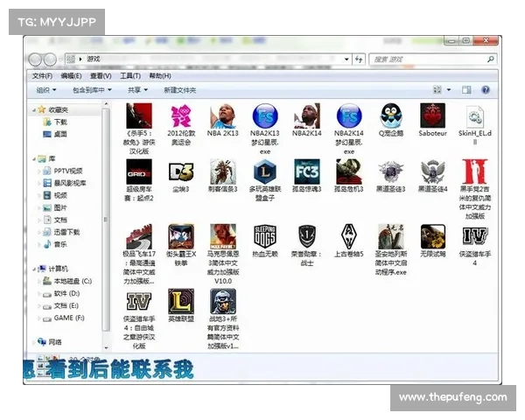Collapse the 收藏夹 tree node
This screenshot has width=525, height=420.
click(x=34, y=110)
